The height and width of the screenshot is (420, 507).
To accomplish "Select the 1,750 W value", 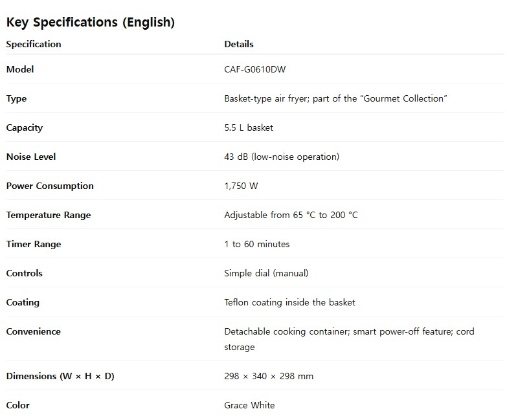I will point(241,186).
